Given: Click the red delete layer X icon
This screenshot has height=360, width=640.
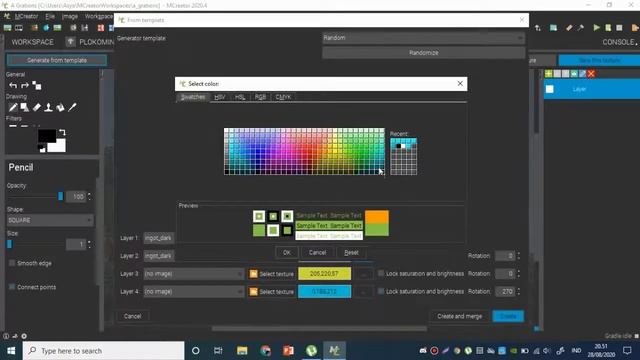Looking at the screenshot, I should (x=591, y=73).
